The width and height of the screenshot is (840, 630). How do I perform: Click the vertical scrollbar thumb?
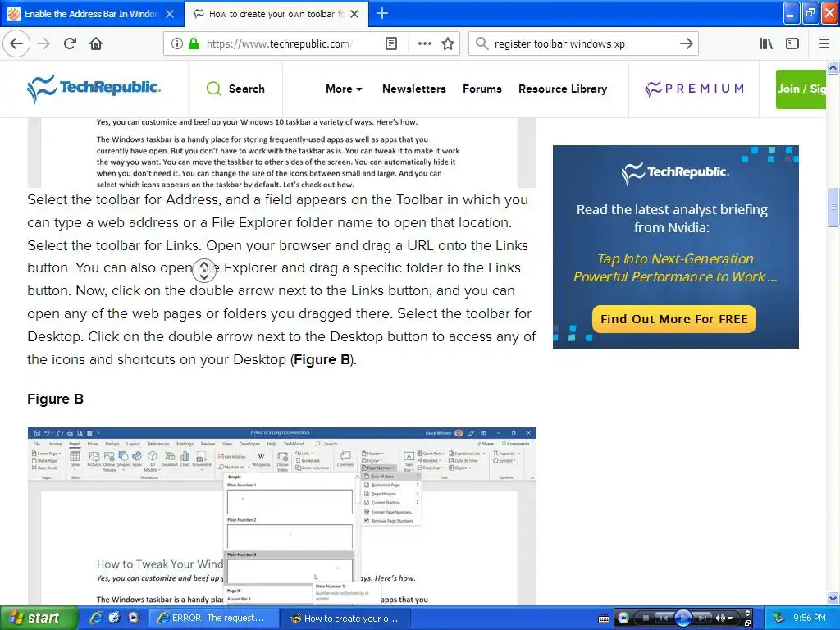pos(833,207)
